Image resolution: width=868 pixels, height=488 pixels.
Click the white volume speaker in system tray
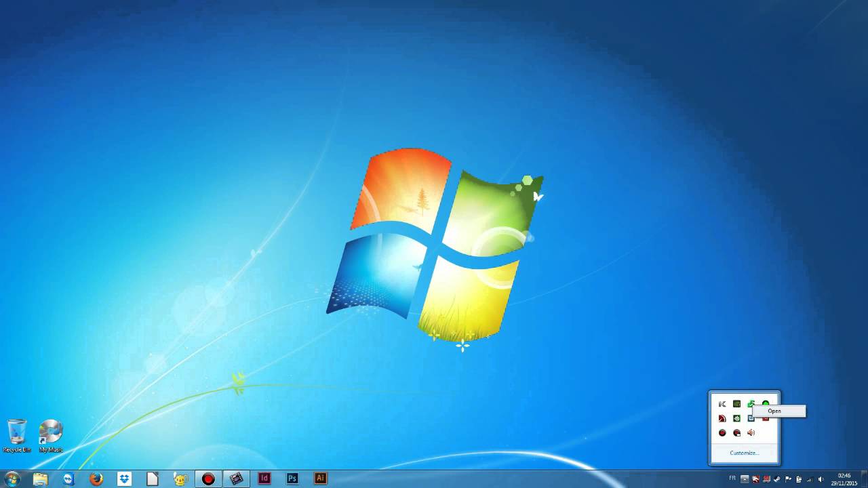pos(821,479)
